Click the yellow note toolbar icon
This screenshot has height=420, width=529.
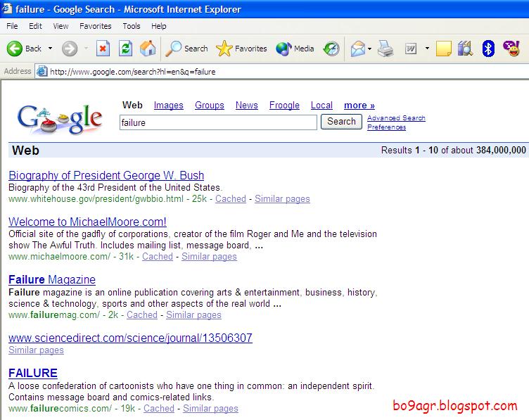coord(444,49)
